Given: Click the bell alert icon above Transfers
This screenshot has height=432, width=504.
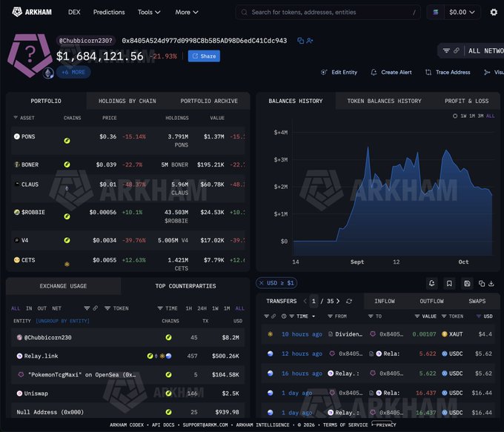Looking at the screenshot, I should (431, 283).
